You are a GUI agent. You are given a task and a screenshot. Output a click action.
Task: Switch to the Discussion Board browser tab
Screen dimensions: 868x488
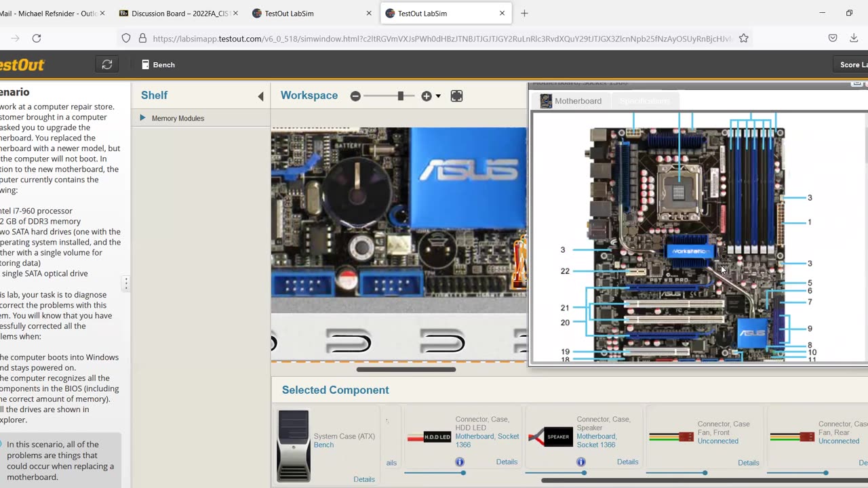pos(178,13)
